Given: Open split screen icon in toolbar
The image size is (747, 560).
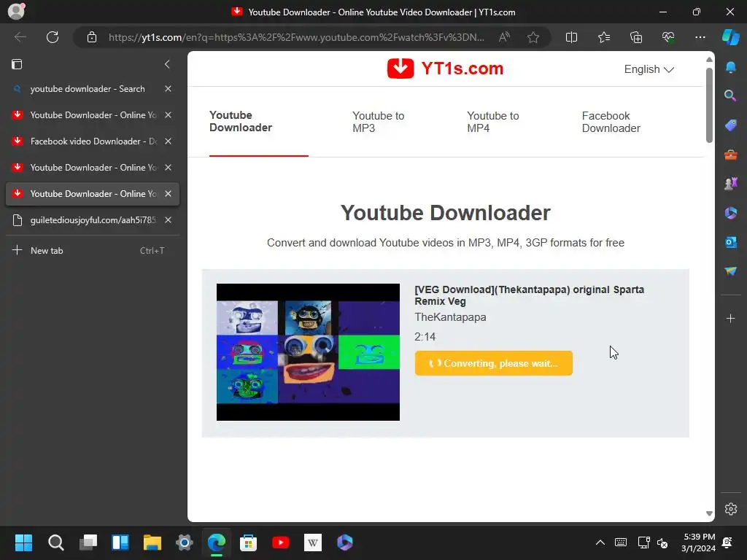Looking at the screenshot, I should pyautogui.click(x=571, y=37).
